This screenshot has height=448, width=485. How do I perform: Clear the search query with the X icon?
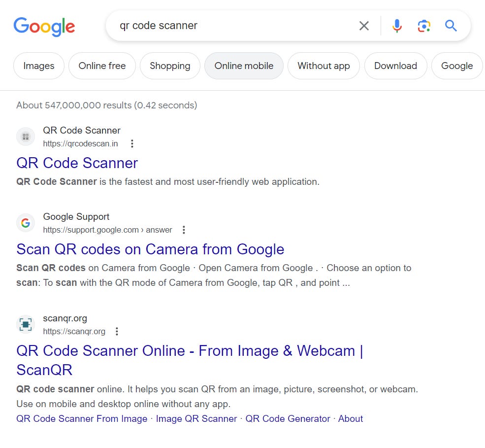364,26
